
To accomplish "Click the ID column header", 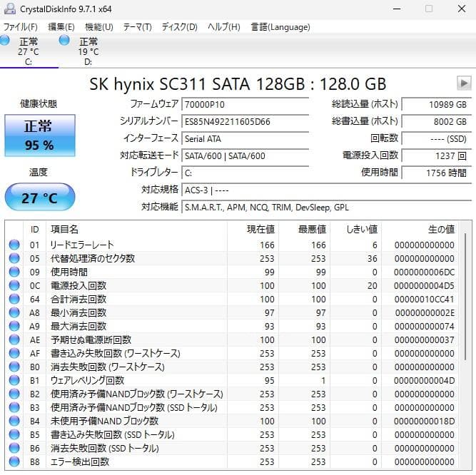I will [x=34, y=230].
